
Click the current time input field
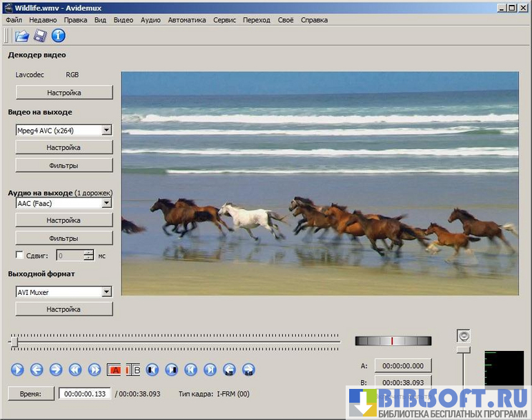(84, 394)
